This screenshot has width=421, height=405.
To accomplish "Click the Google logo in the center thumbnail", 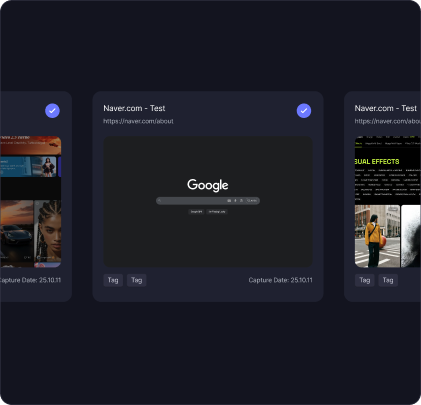I will [x=208, y=185].
